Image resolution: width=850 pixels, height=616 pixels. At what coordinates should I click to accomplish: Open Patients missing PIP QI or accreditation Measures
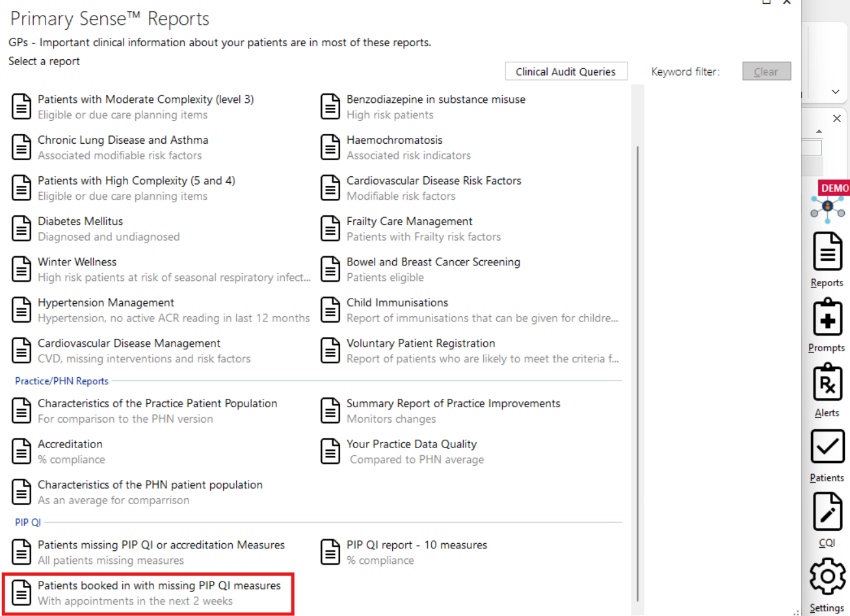pos(161,545)
